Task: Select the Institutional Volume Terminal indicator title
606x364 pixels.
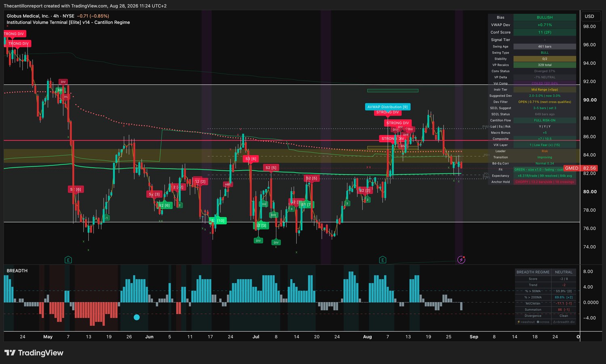Action: pyautogui.click(x=68, y=23)
